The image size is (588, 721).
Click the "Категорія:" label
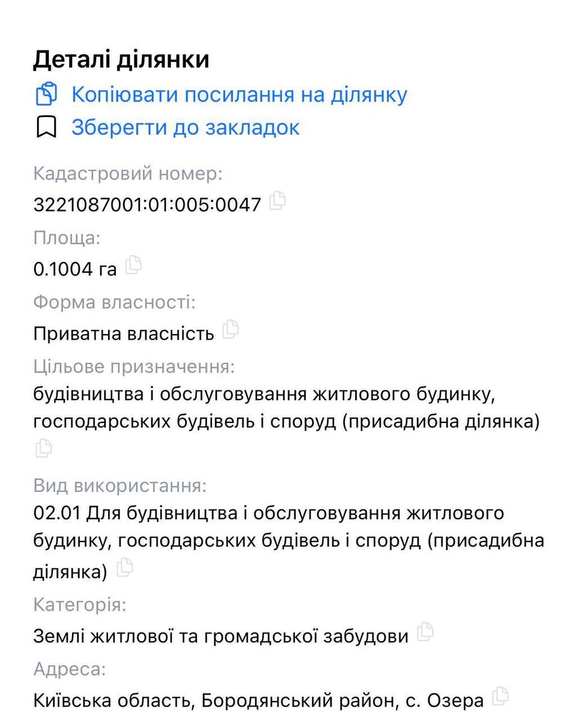tap(81, 604)
